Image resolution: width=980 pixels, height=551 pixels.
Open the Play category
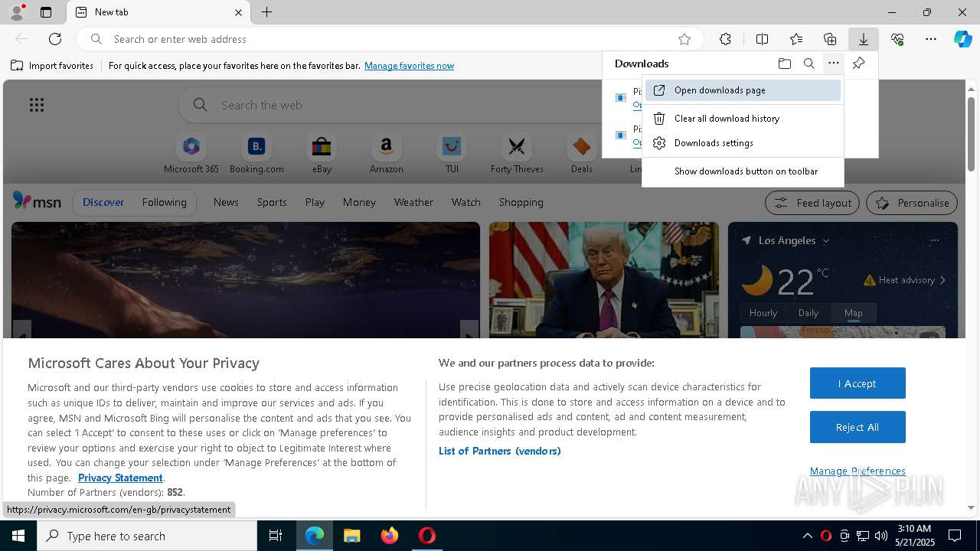coord(315,202)
